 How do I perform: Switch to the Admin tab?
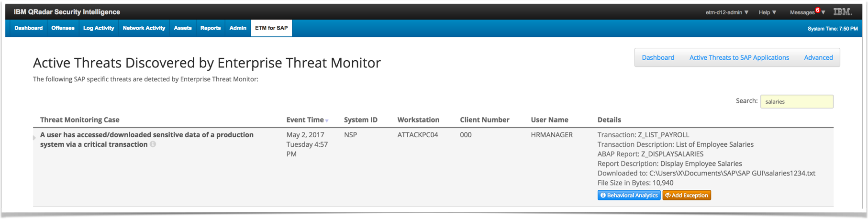click(237, 28)
